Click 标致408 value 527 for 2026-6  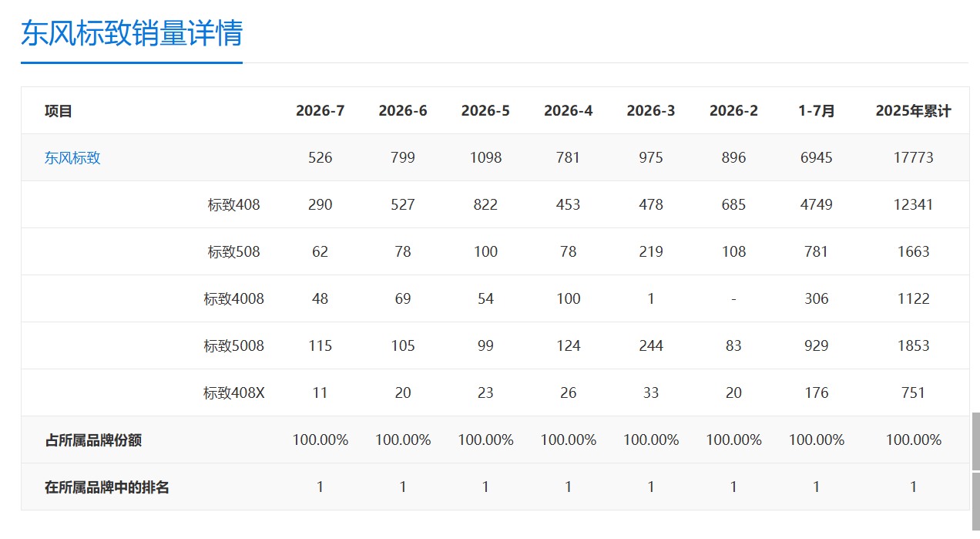coord(403,205)
